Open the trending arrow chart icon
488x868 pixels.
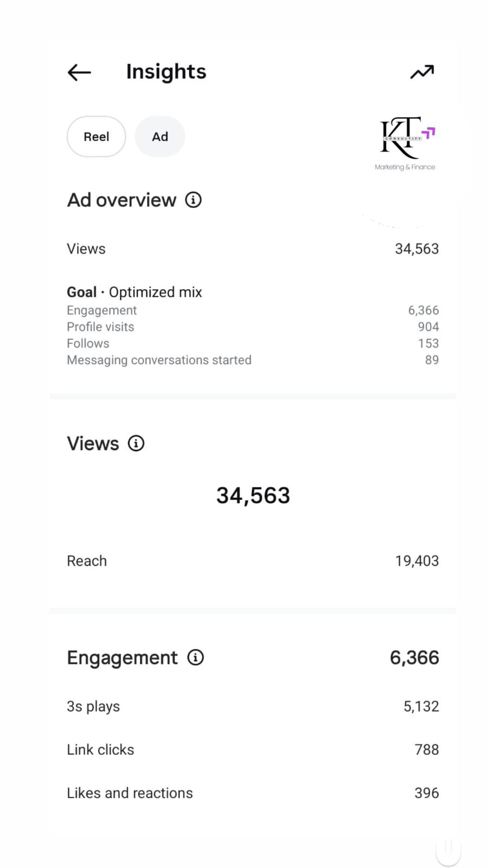(422, 72)
